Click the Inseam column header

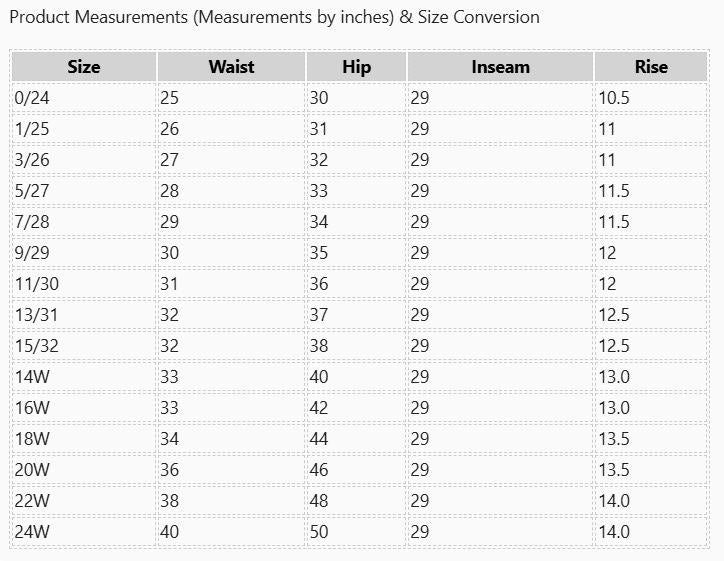(500, 67)
